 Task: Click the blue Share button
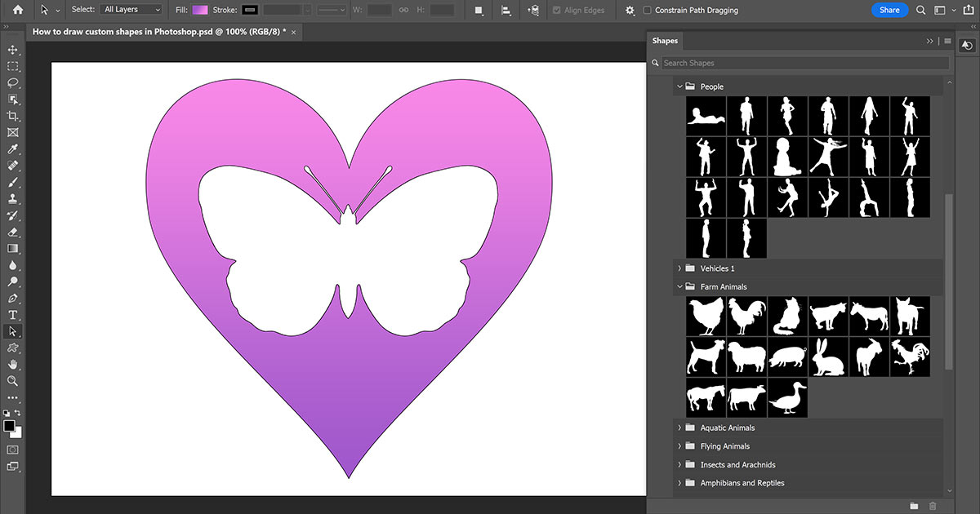(x=889, y=9)
